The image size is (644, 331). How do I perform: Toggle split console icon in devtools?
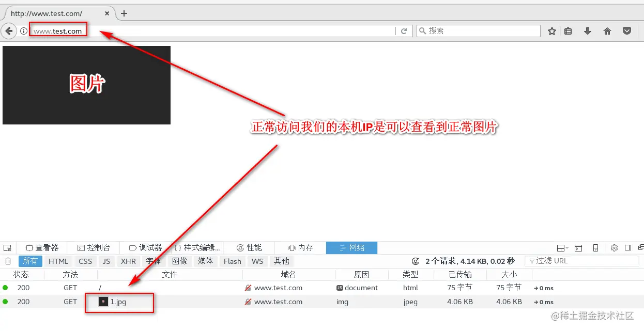click(578, 248)
